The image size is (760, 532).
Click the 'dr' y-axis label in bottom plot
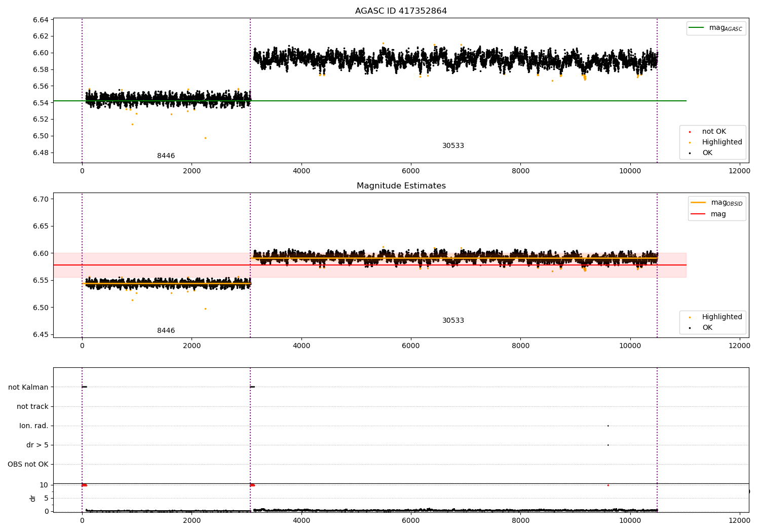(33, 498)
